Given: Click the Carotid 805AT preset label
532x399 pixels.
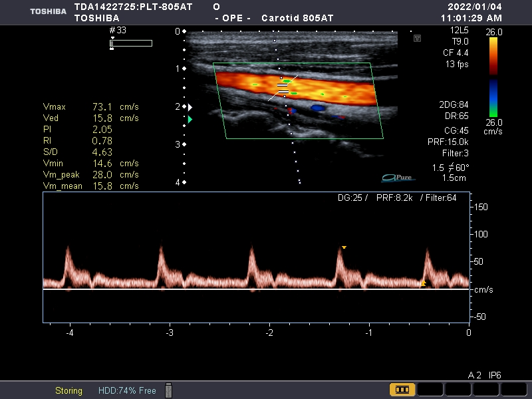Looking at the screenshot, I should [x=297, y=18].
